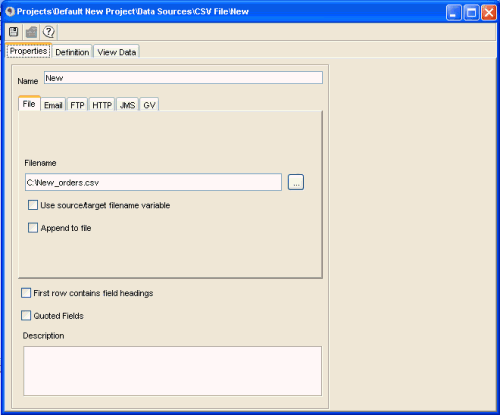Click the Save icon in toolbar
Screen dimensions: 500x415
(14, 32)
